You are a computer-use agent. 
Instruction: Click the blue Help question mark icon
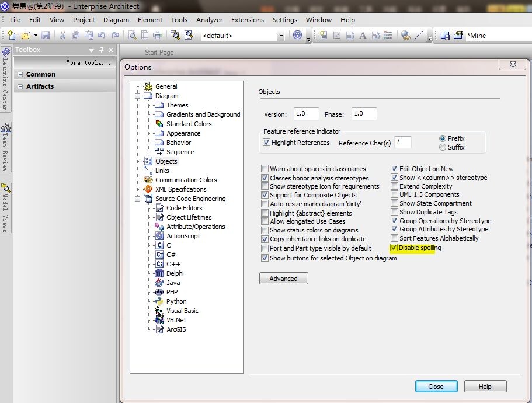point(298,35)
